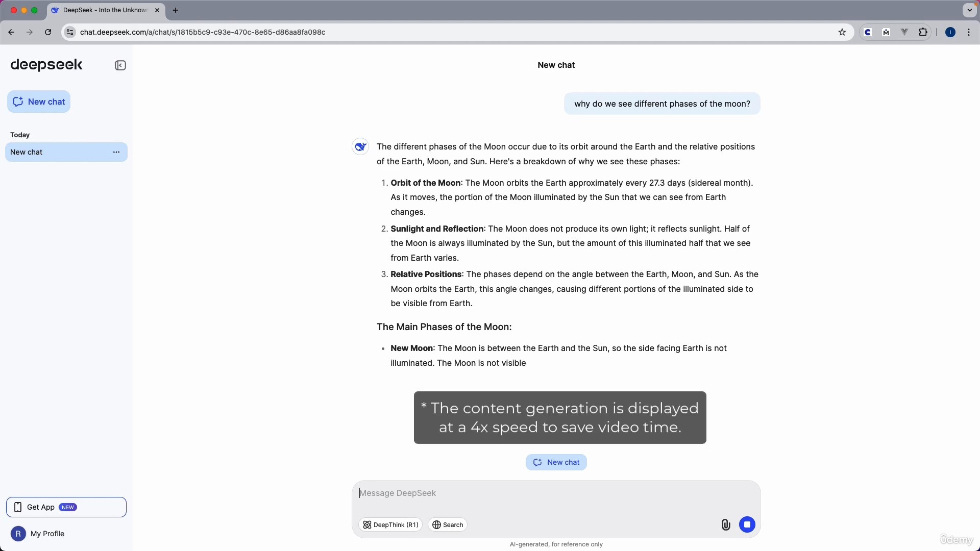980x551 pixels.
Task: Open options menu for New chat entry
Action: coord(116,152)
